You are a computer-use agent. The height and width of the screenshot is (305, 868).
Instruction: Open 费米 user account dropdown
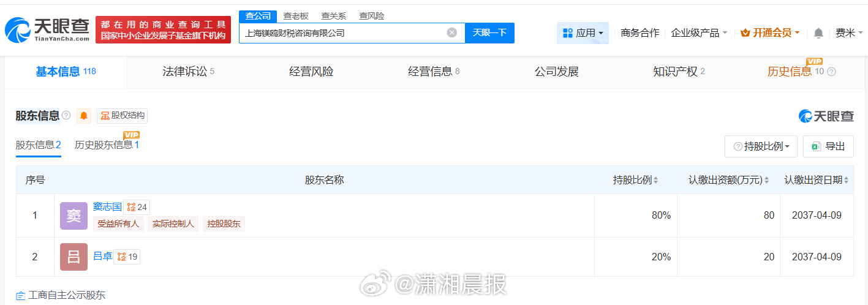coord(849,33)
